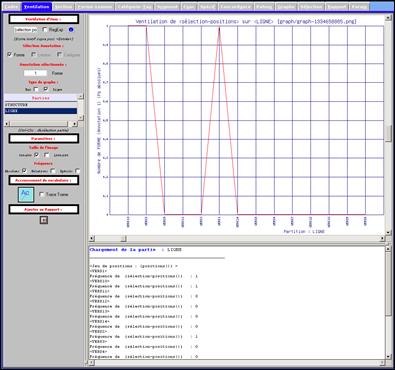The height and width of the screenshot is (370, 395).
Task: Toggle the Absolues frequency checkbox
Action: point(24,171)
